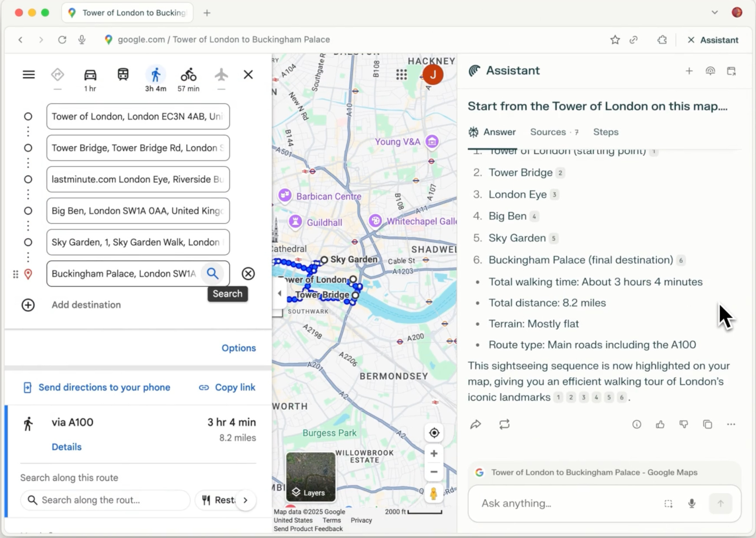Open the Google Maps hamburger menu

[x=29, y=75]
